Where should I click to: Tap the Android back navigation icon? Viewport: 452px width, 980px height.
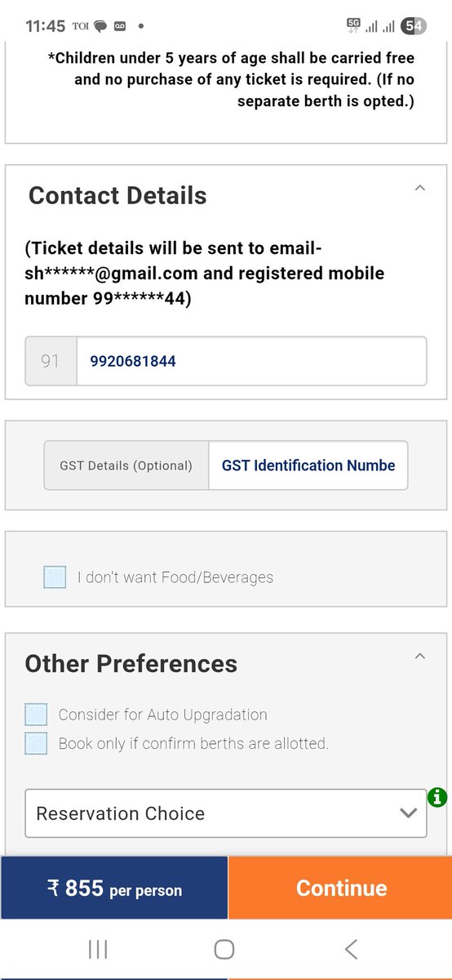pos(351,949)
